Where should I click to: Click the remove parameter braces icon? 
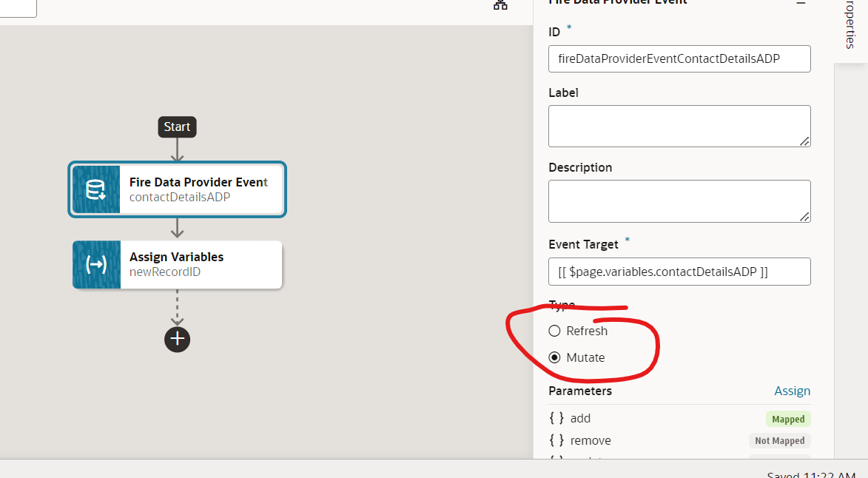coord(556,440)
